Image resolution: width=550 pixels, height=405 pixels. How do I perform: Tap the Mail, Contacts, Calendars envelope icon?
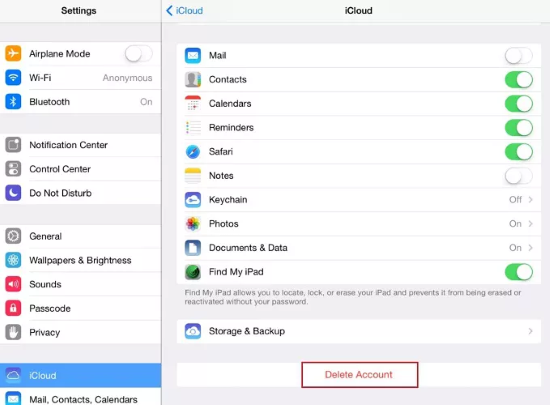[x=13, y=399]
